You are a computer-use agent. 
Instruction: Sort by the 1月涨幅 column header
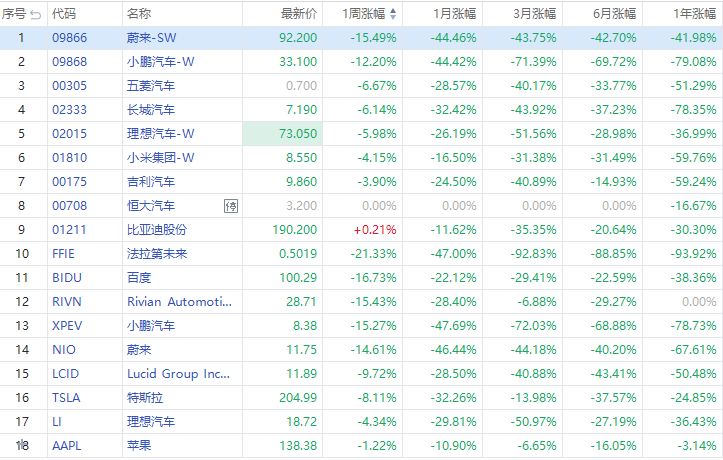(456, 14)
